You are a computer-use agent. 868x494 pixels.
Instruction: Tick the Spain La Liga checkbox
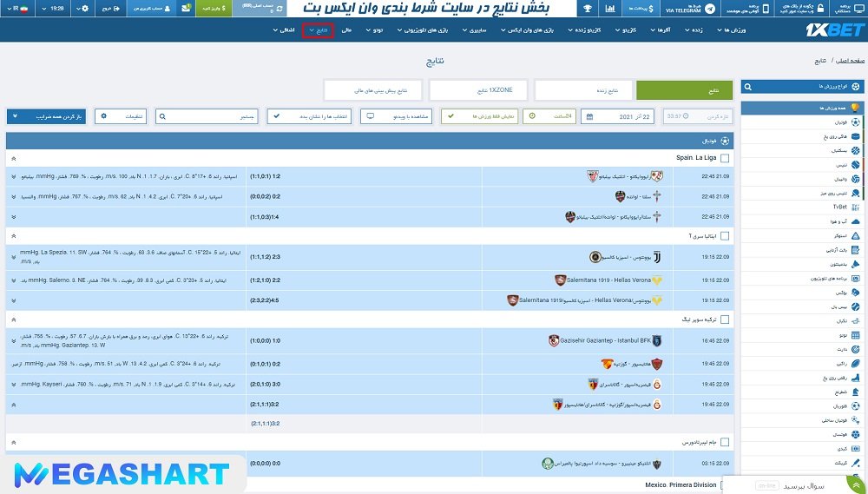point(725,159)
